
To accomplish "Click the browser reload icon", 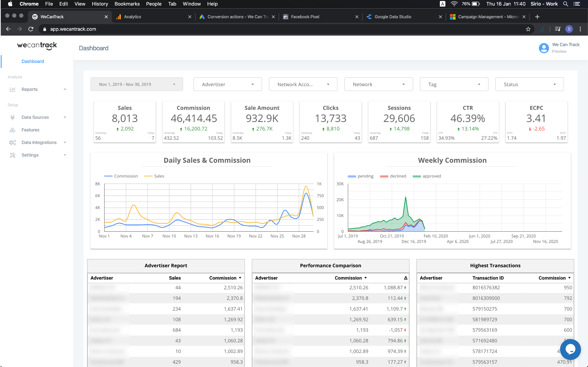I will click(31, 29).
